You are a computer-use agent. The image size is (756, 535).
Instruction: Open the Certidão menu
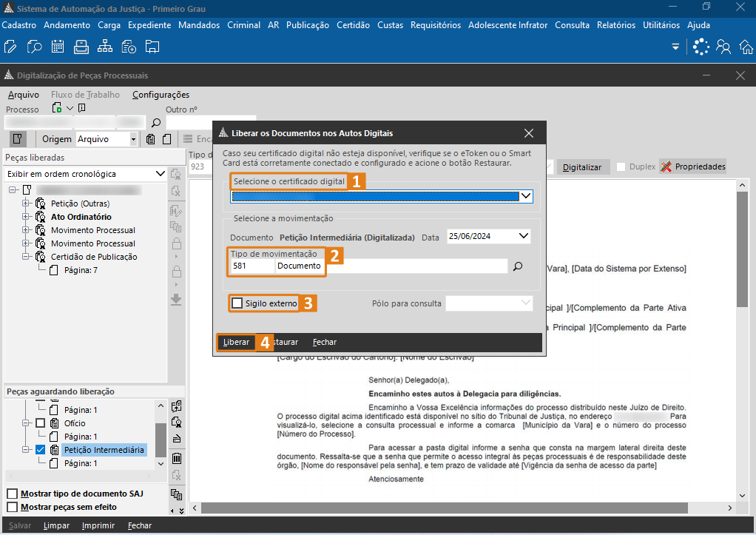click(x=353, y=25)
